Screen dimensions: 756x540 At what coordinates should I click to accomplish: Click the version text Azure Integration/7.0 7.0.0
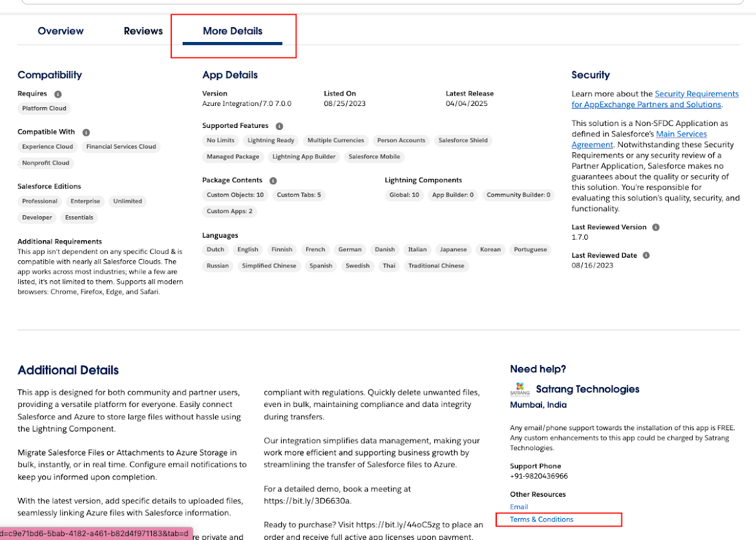click(x=247, y=103)
